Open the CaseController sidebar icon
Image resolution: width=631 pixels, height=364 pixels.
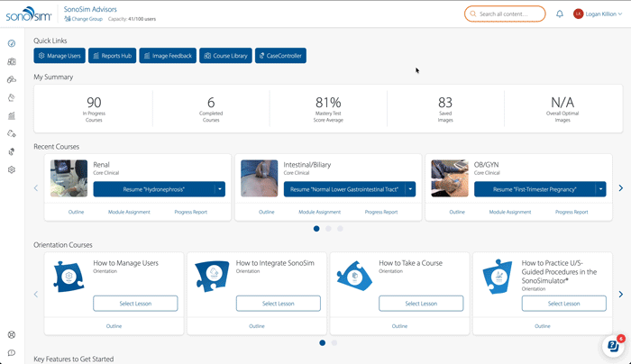click(12, 151)
